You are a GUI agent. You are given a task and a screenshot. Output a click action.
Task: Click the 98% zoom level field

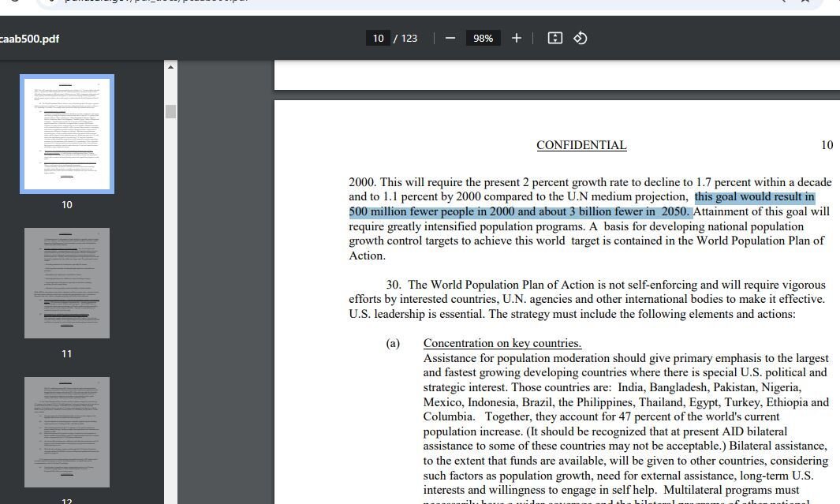click(x=483, y=38)
